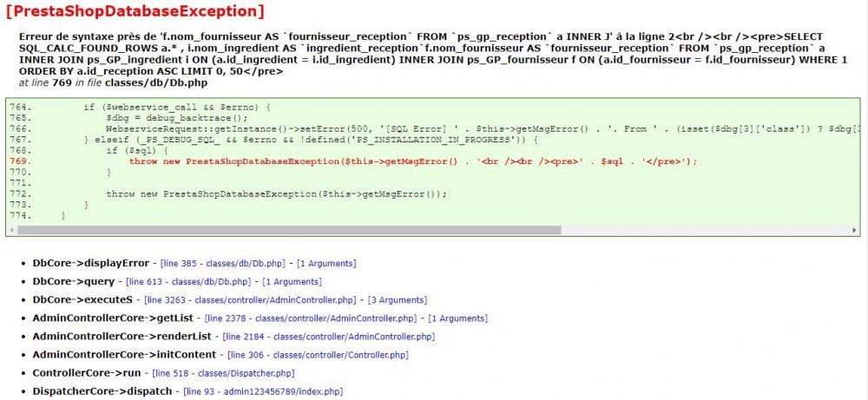Click AdminControllerCore->getList trace entry
This screenshot has height=400, width=868.
pos(113,318)
